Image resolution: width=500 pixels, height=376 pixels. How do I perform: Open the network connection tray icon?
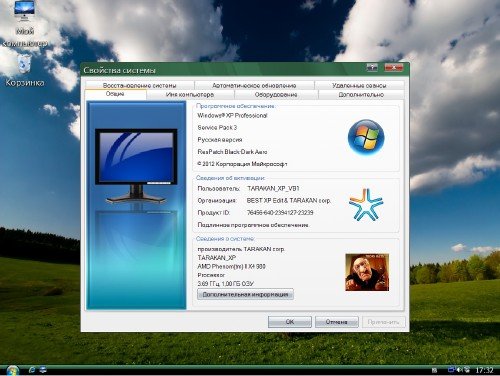pos(452,370)
